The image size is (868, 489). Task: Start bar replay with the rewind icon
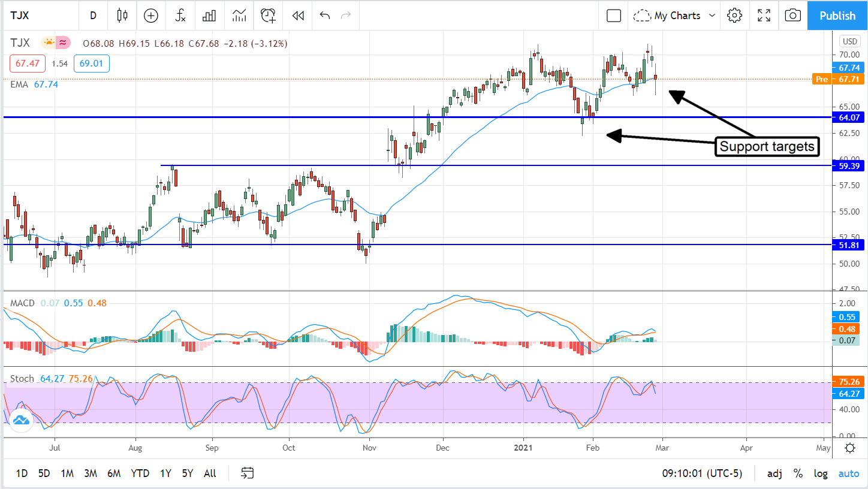(298, 16)
